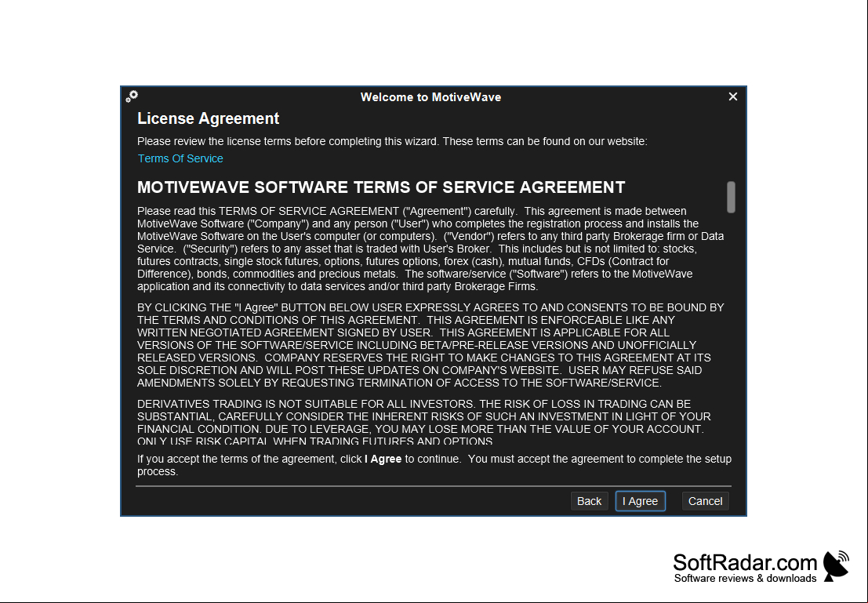The width and height of the screenshot is (868, 603).
Task: Click the license text scrollbar thumb
Action: coord(731,197)
